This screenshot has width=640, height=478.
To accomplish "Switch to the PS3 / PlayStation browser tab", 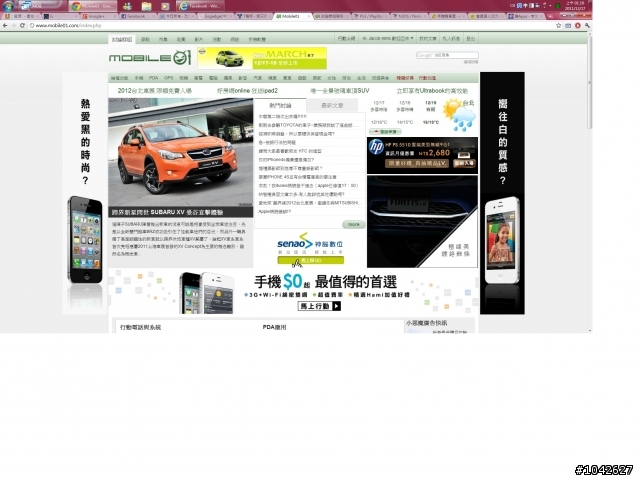I will point(371,16).
